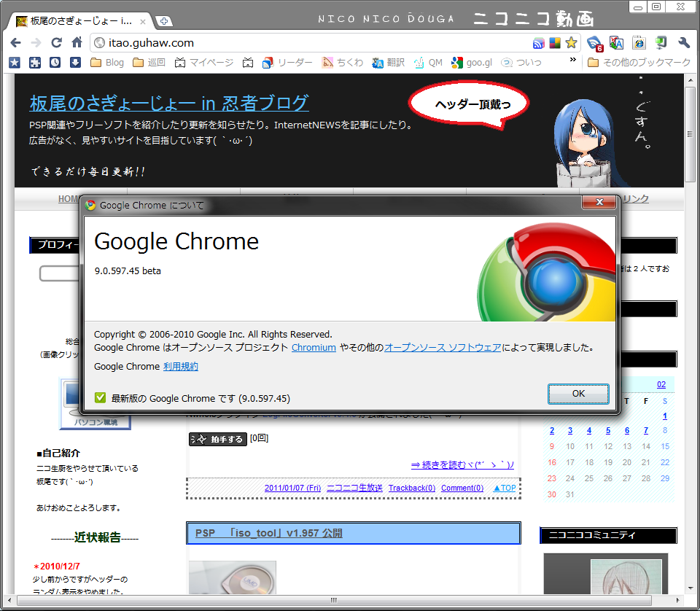The height and width of the screenshot is (611, 700).
Task: Jump to page top via ▲TOP link
Action: point(504,488)
